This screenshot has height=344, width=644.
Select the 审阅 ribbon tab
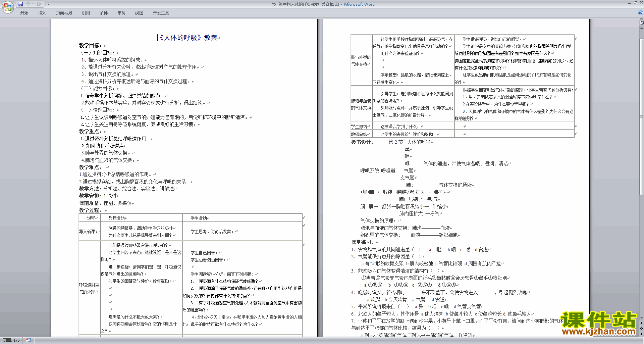121,13
